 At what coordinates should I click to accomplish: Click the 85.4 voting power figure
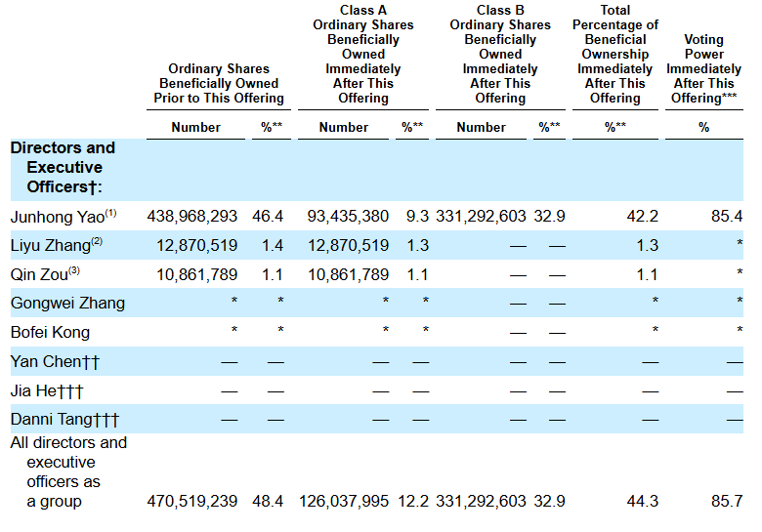[x=727, y=216]
